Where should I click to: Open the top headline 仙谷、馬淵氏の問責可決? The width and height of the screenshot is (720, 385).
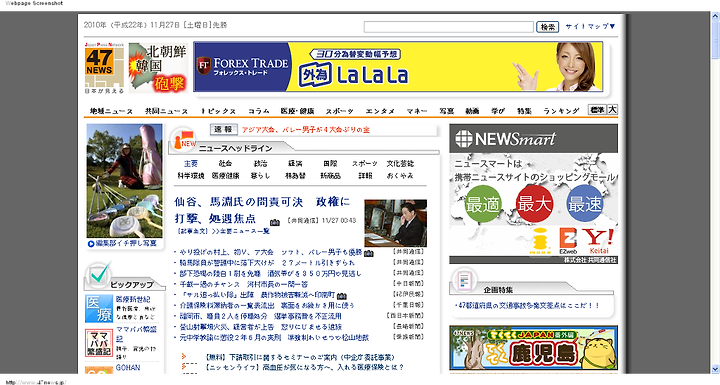262,210
